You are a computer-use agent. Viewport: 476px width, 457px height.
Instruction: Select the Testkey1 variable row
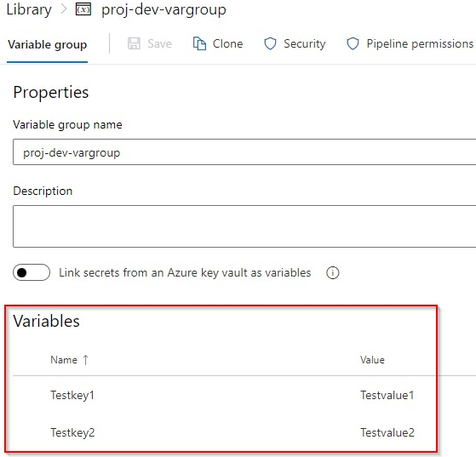[x=225, y=395]
